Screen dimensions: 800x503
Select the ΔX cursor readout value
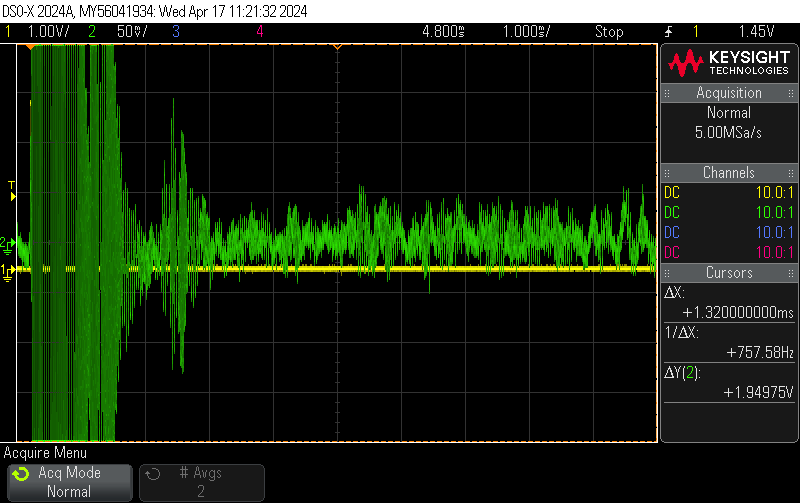(738, 312)
